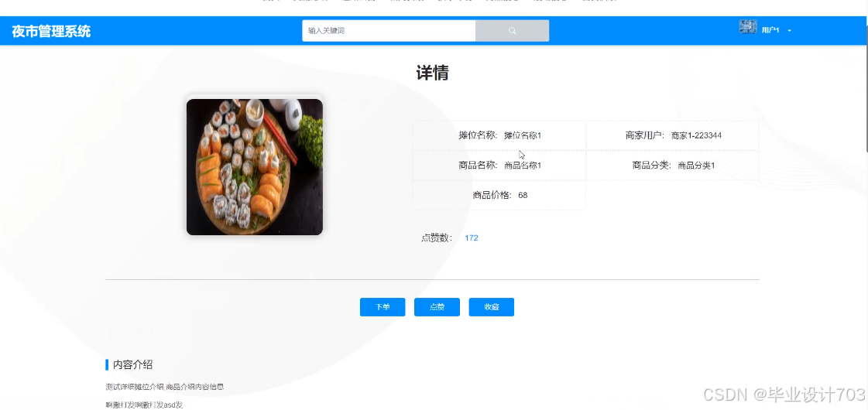868x410 pixels.
Task: Click the 夜市管理系统 site title
Action: (x=51, y=31)
